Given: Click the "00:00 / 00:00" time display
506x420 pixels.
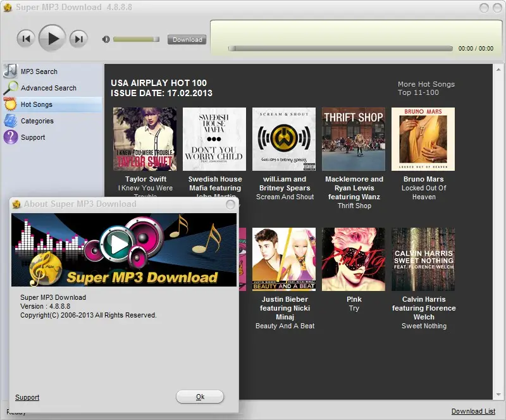Looking at the screenshot, I should [476, 49].
